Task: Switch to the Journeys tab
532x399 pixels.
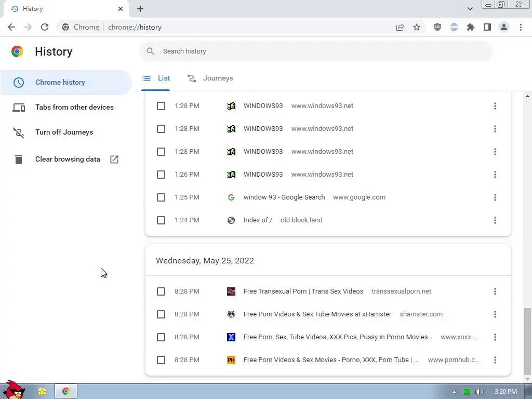Action: tap(210, 78)
